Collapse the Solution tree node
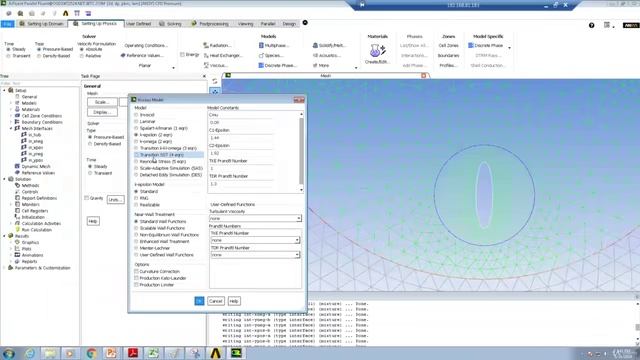 (x=4, y=179)
